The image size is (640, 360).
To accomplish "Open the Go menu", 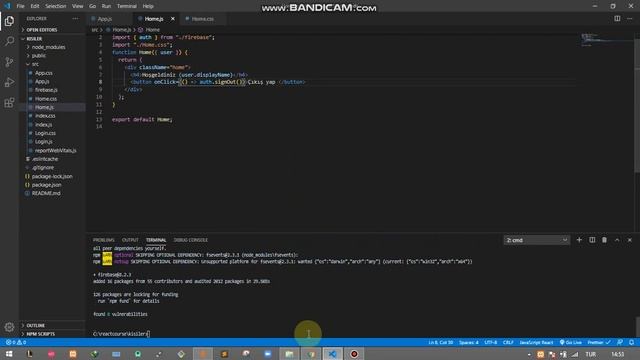I will pyautogui.click(x=93, y=6).
